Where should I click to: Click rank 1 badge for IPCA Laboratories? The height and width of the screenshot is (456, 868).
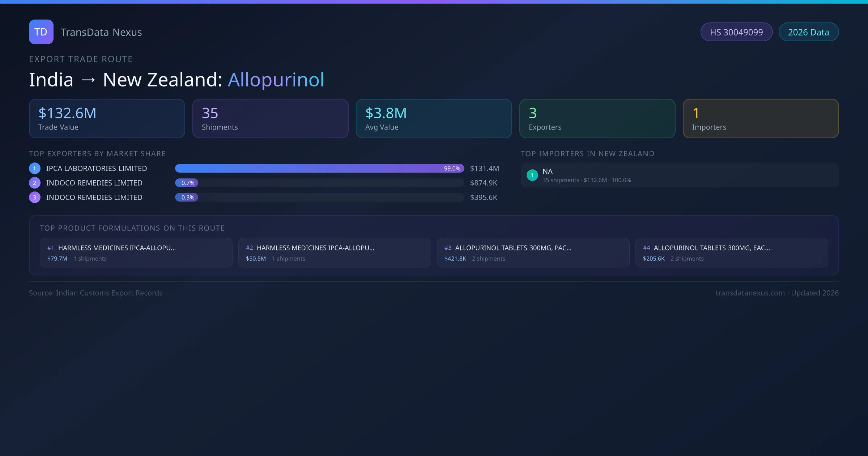tap(34, 168)
